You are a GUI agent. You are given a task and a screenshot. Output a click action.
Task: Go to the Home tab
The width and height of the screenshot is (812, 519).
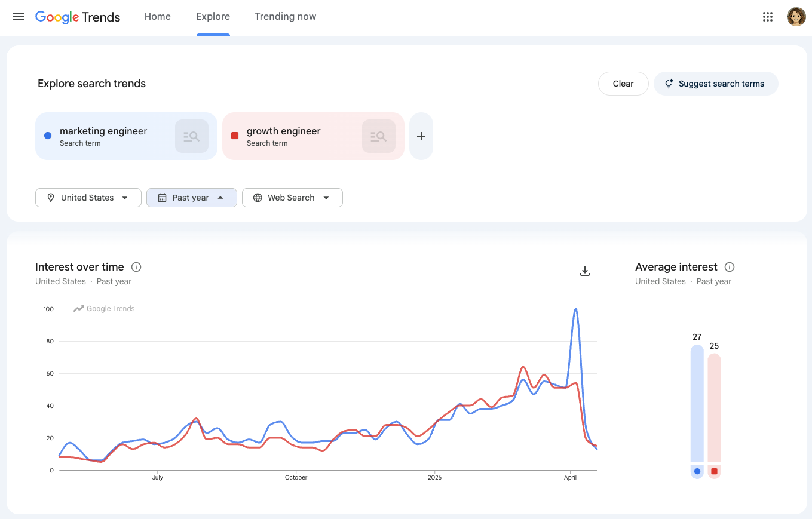click(158, 17)
